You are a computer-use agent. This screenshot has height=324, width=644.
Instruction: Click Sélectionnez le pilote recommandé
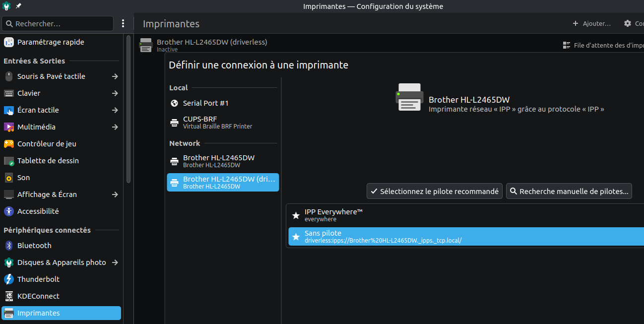(435, 191)
